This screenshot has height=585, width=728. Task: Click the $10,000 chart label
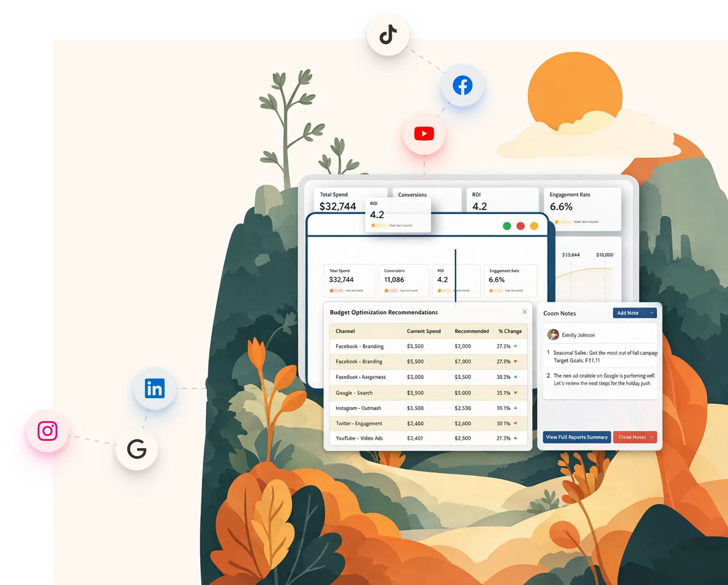click(x=605, y=255)
